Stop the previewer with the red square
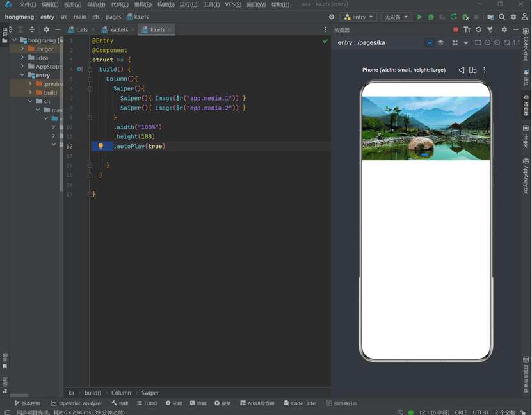This screenshot has width=532, height=415. click(x=456, y=29)
